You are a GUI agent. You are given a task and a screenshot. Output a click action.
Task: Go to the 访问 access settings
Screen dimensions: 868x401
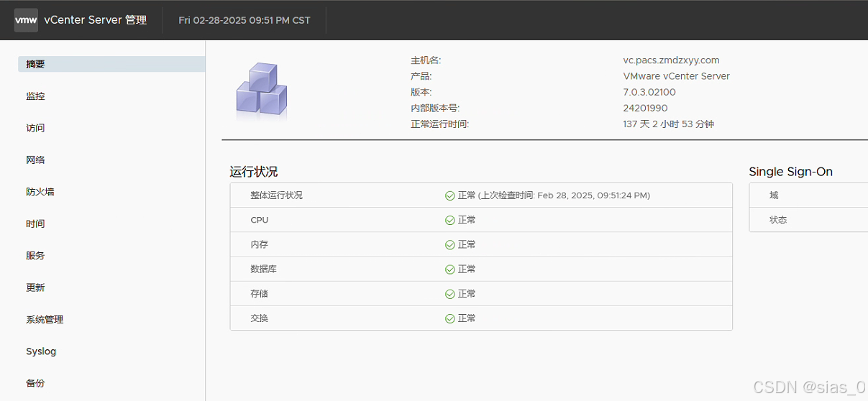tap(36, 128)
